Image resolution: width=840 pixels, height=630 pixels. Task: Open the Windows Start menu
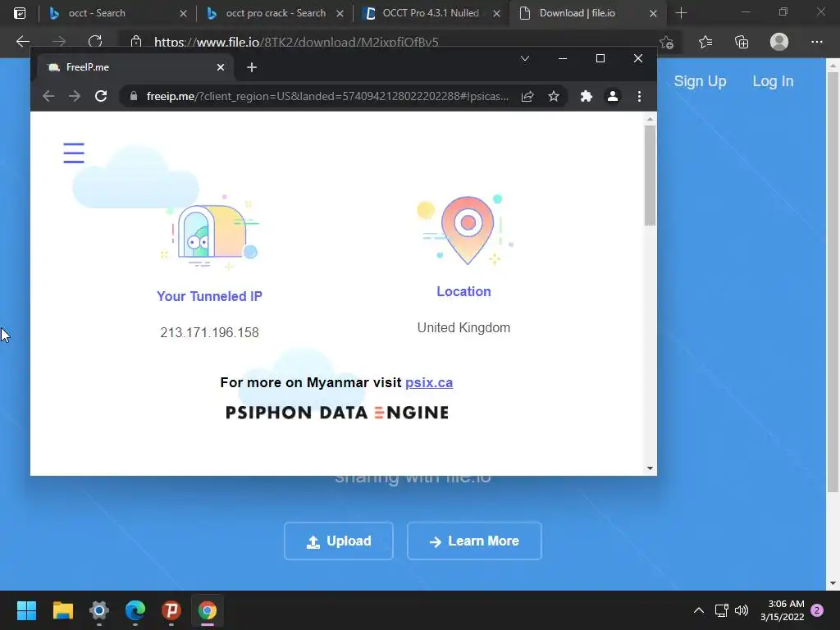coord(26,610)
